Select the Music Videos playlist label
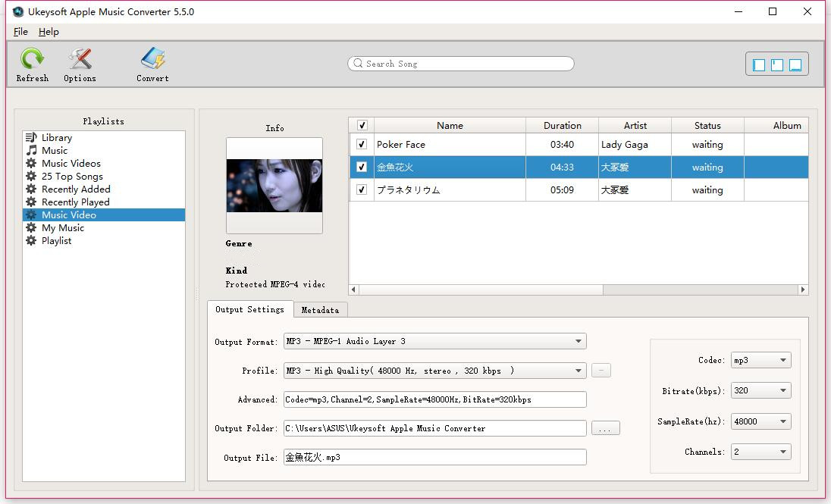 (x=71, y=163)
